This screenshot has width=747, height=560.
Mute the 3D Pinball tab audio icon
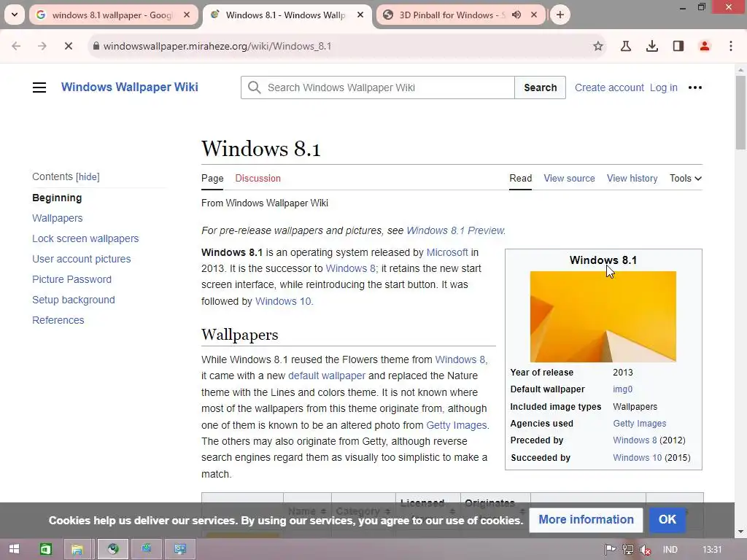pos(516,15)
